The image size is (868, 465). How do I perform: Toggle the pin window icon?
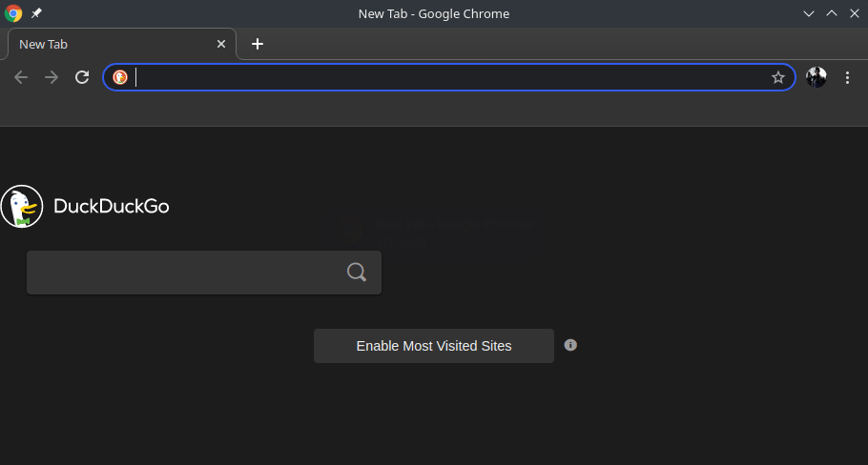[x=36, y=13]
